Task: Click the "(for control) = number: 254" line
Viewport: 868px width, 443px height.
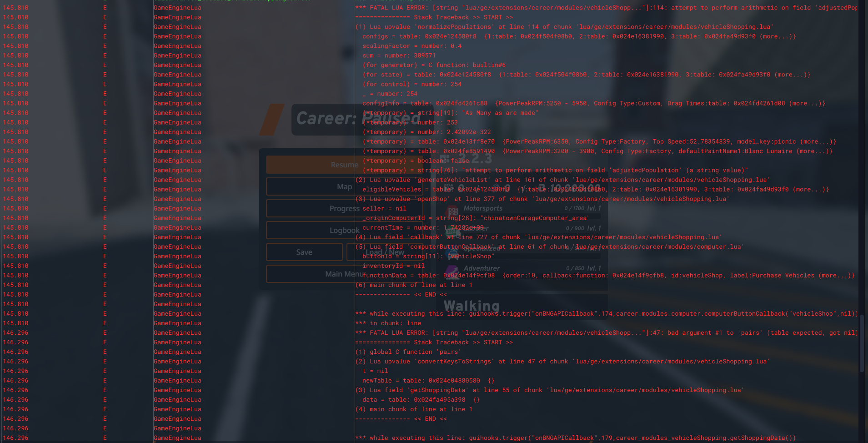Action: [x=412, y=84]
